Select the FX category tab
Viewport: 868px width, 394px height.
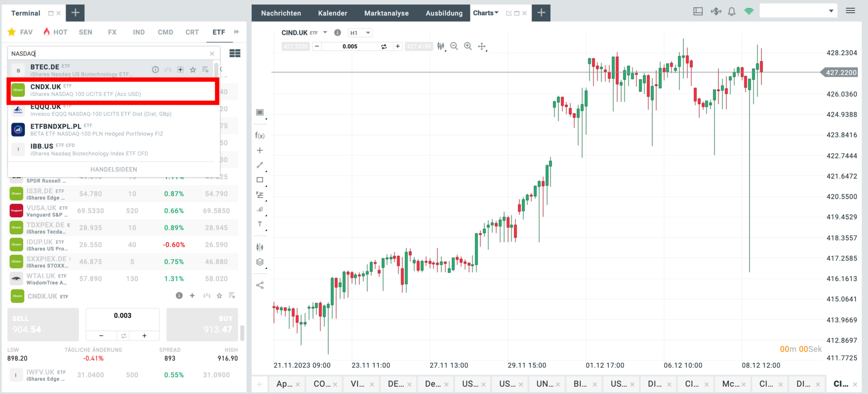point(112,32)
